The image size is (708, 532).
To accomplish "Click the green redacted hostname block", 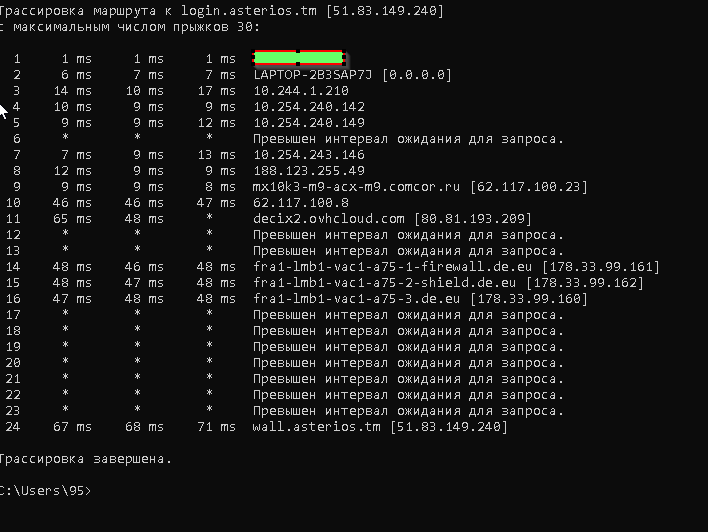I will coord(299,58).
